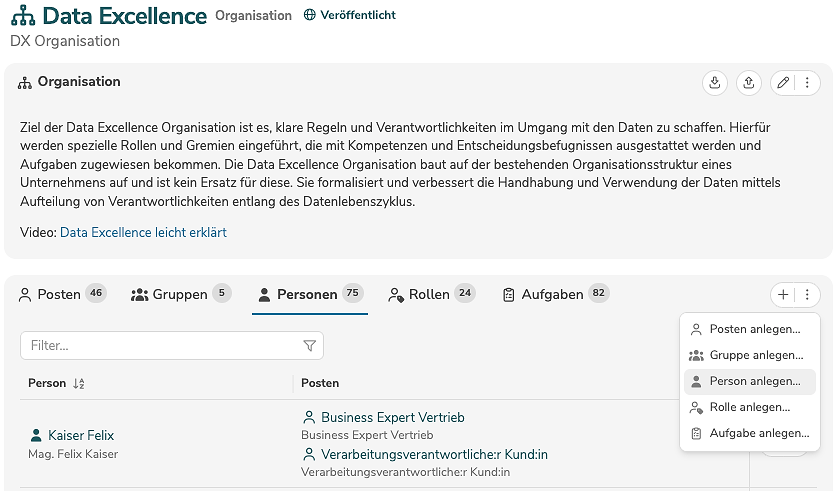Click the pencil edit icon

(783, 83)
